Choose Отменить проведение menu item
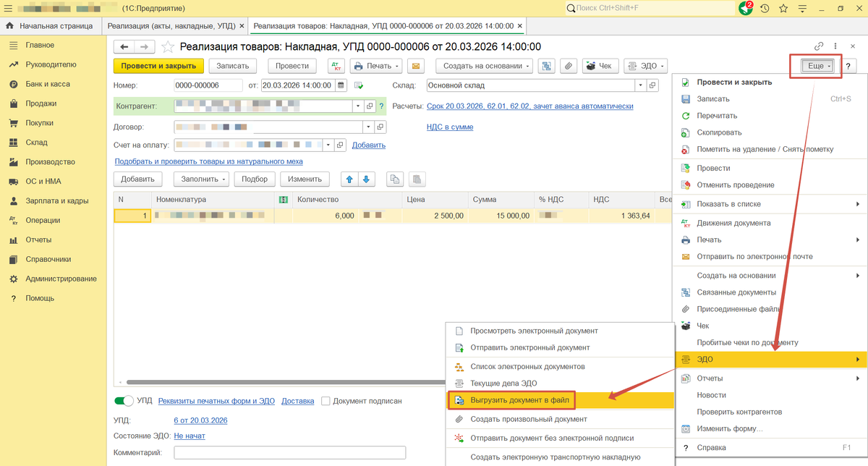 coord(770,185)
